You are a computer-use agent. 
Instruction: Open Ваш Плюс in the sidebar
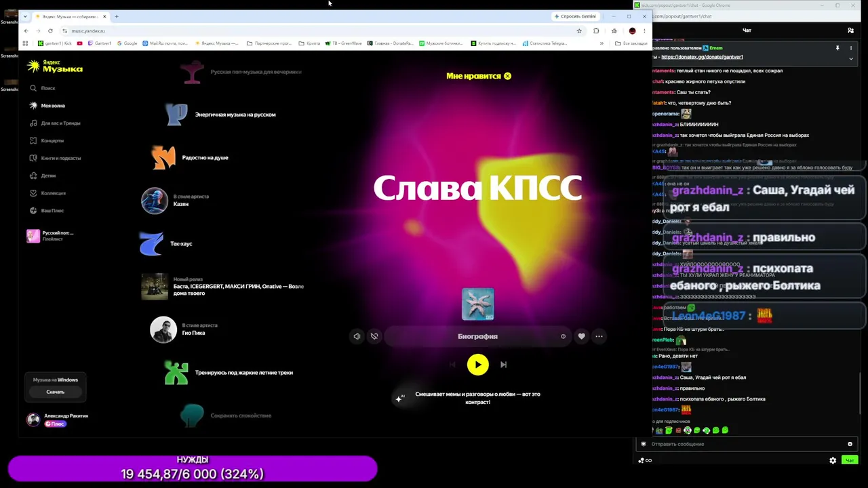tap(47, 211)
